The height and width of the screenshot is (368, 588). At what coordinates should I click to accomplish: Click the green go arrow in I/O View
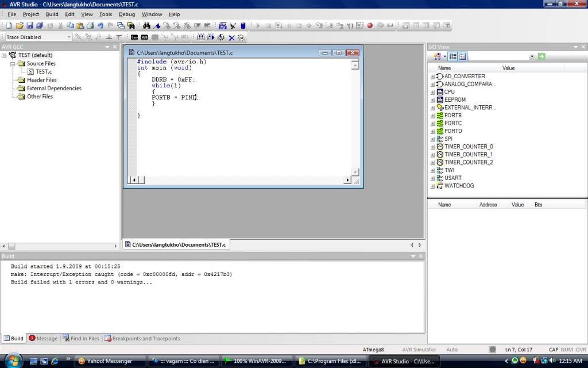[541, 56]
